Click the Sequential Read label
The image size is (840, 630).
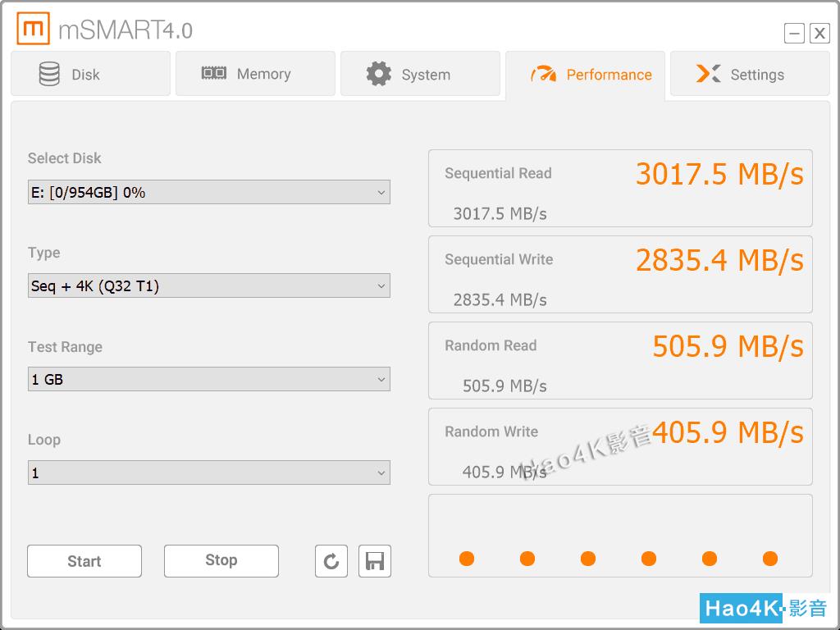click(498, 173)
